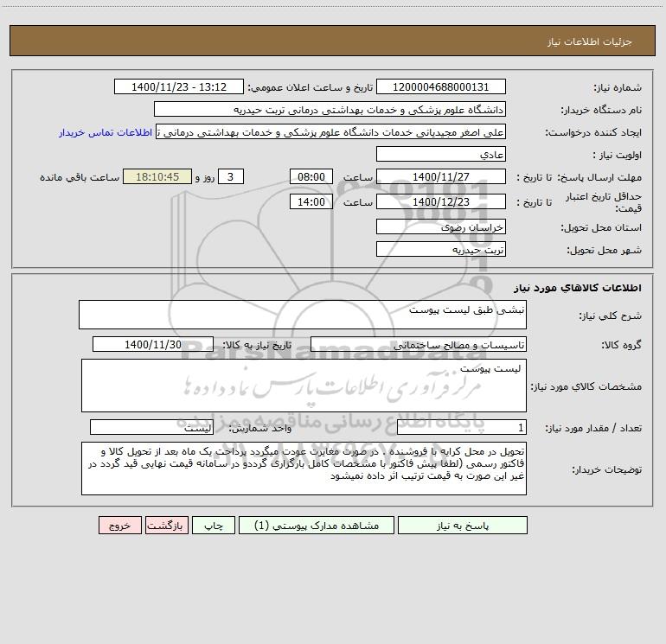
Task: Select the شماره نیاز field 1200004688000131
Action: tap(441, 86)
